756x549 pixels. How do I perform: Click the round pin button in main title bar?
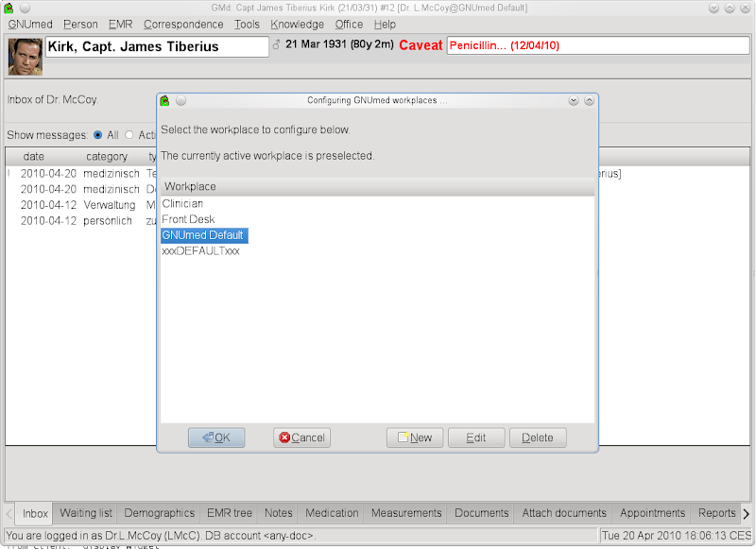pyautogui.click(x=26, y=8)
